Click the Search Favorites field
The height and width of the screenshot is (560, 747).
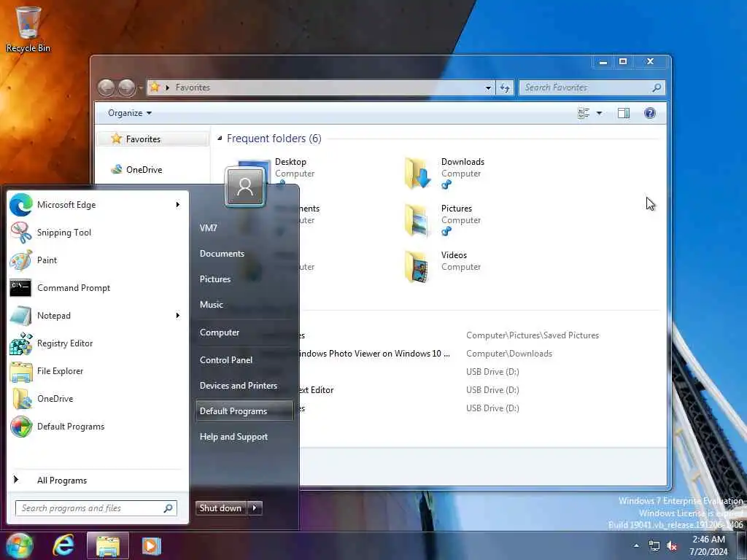[591, 87]
